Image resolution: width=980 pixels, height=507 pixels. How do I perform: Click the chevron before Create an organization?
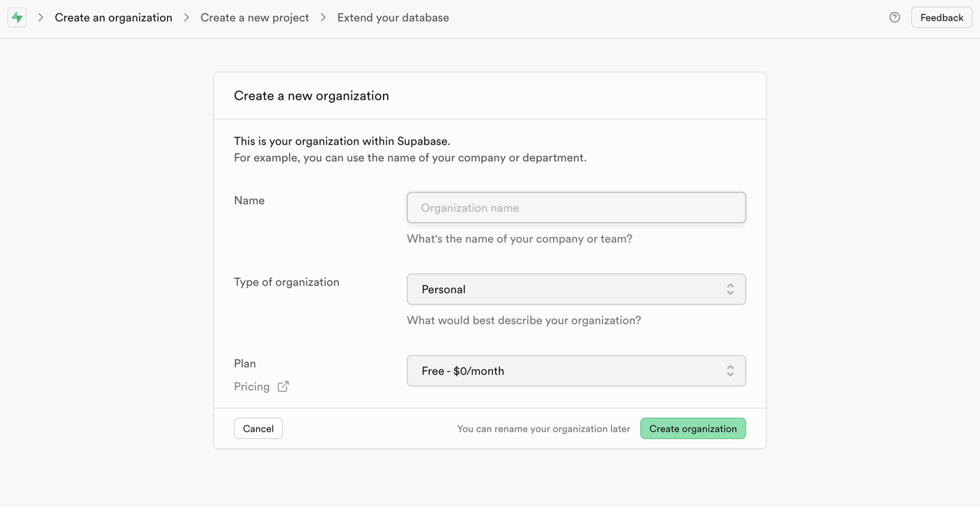point(41,17)
